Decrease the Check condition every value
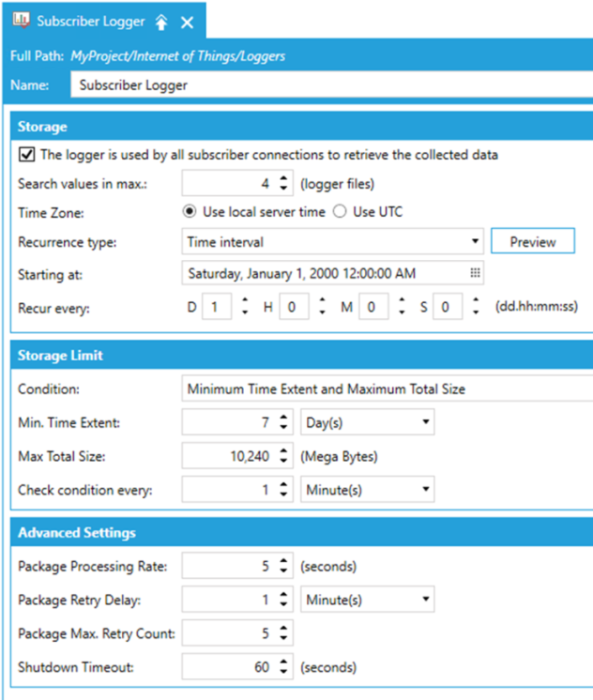 [283, 495]
